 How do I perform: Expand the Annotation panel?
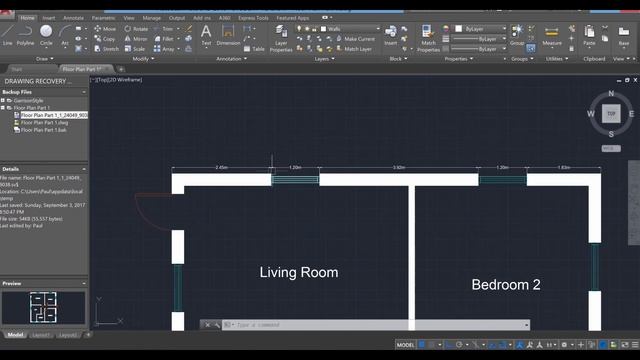[231, 59]
